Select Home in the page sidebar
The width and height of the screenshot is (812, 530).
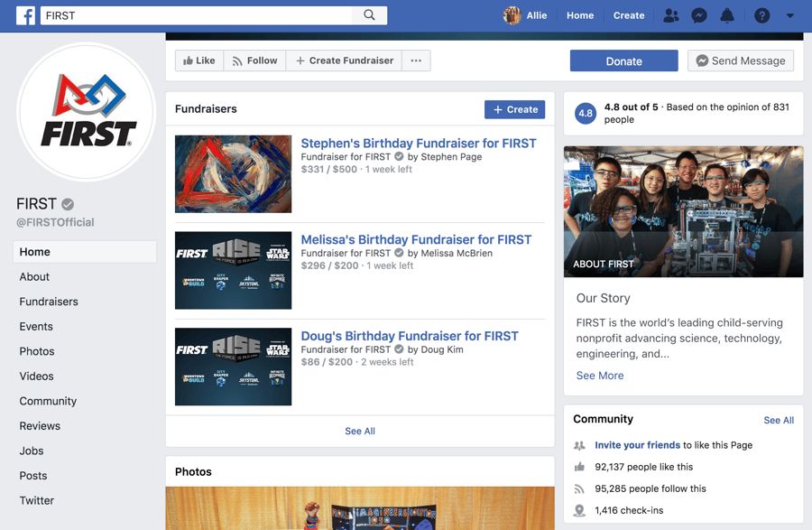point(85,252)
